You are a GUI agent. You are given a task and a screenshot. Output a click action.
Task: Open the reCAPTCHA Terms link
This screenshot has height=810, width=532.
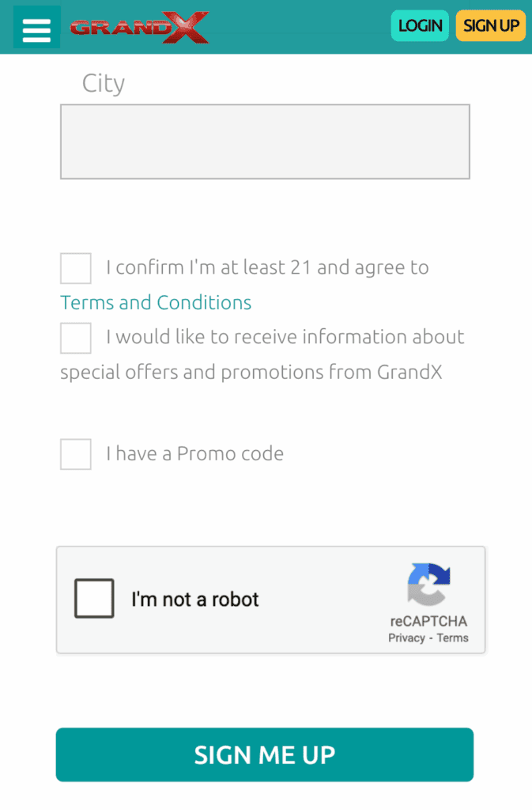pyautogui.click(x=452, y=638)
